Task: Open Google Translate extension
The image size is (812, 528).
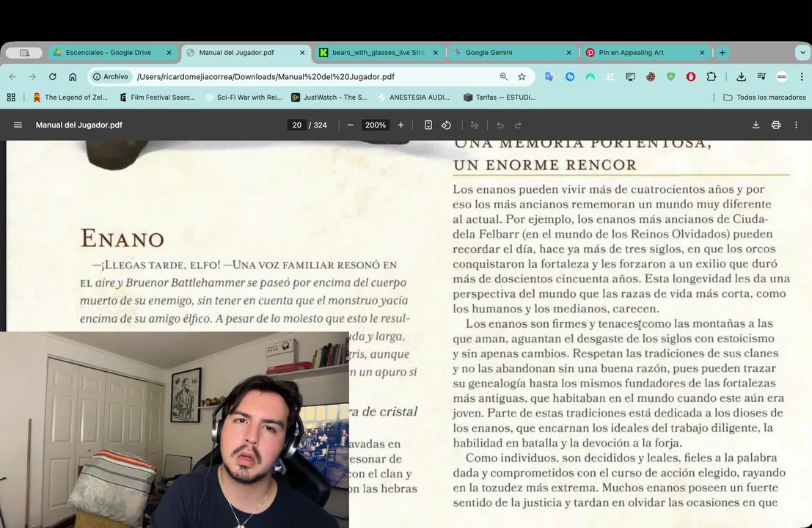Action: pos(549,76)
